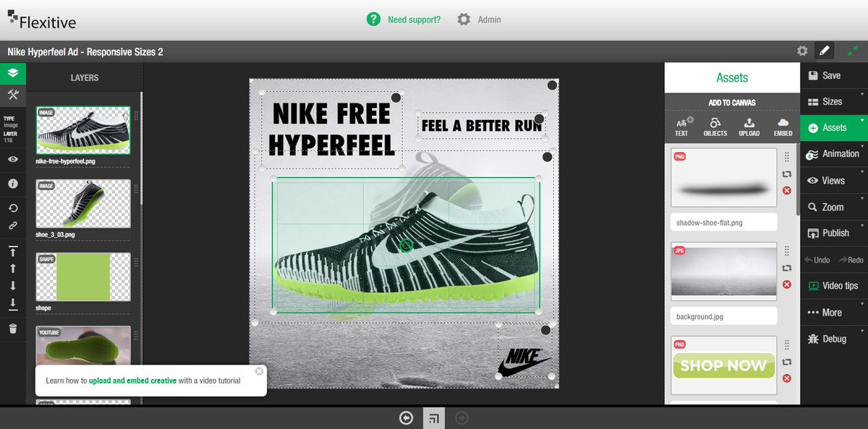Grab drag handle of shoe_3_03.png layer

tap(136, 187)
